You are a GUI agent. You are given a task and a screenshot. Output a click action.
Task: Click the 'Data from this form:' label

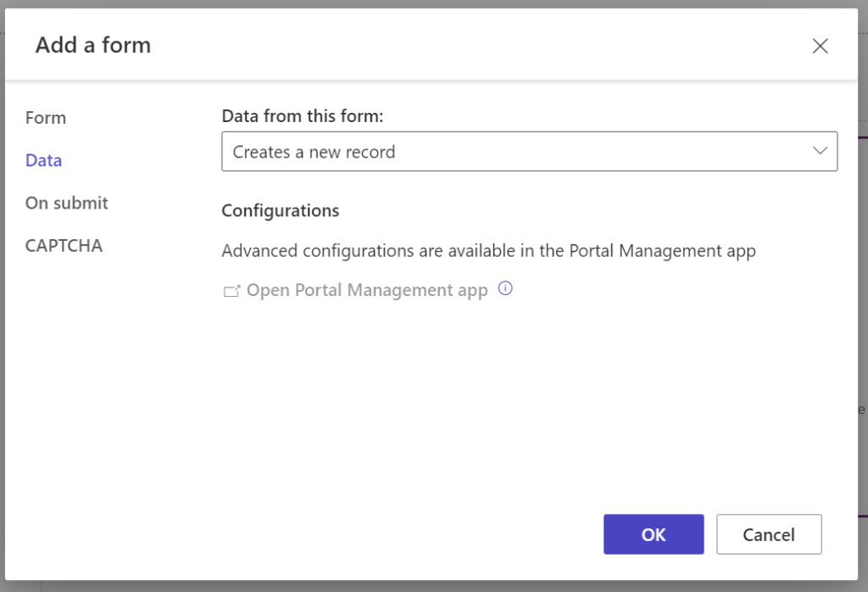pyautogui.click(x=303, y=116)
